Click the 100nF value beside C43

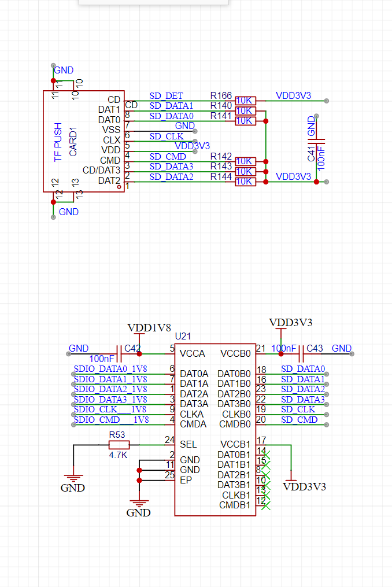284,349
